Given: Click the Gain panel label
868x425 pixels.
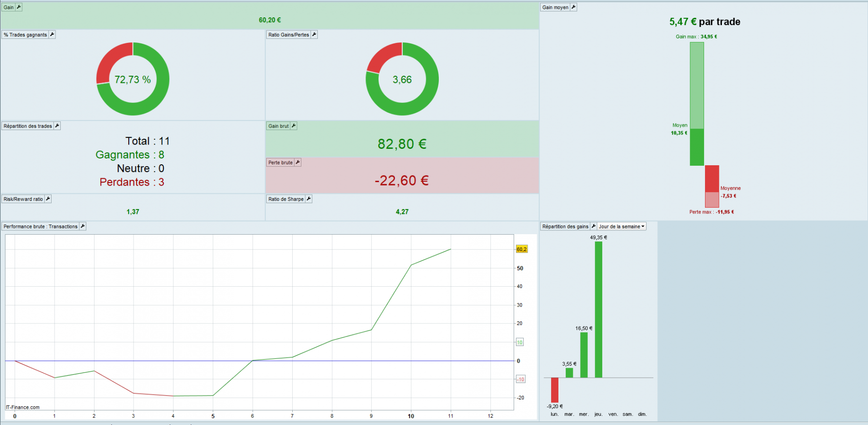Looking at the screenshot, I should coord(9,7).
